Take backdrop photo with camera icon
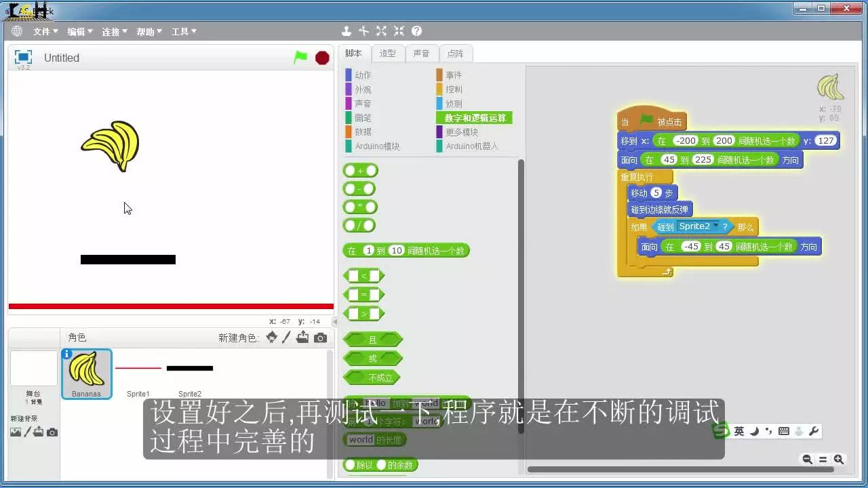 tap(52, 432)
